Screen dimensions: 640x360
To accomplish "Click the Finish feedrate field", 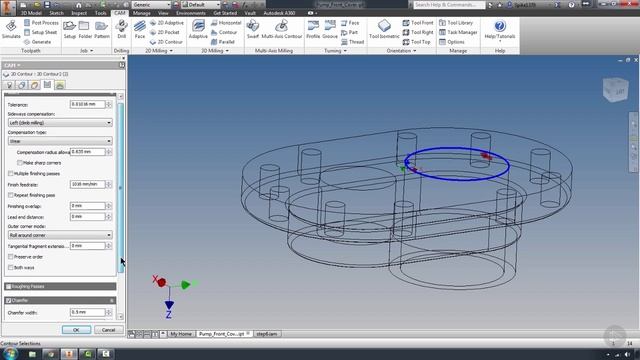I will click(x=88, y=184).
